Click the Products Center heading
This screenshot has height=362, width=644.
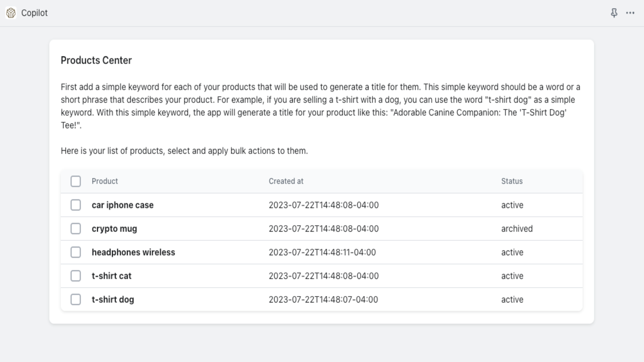[96, 60]
